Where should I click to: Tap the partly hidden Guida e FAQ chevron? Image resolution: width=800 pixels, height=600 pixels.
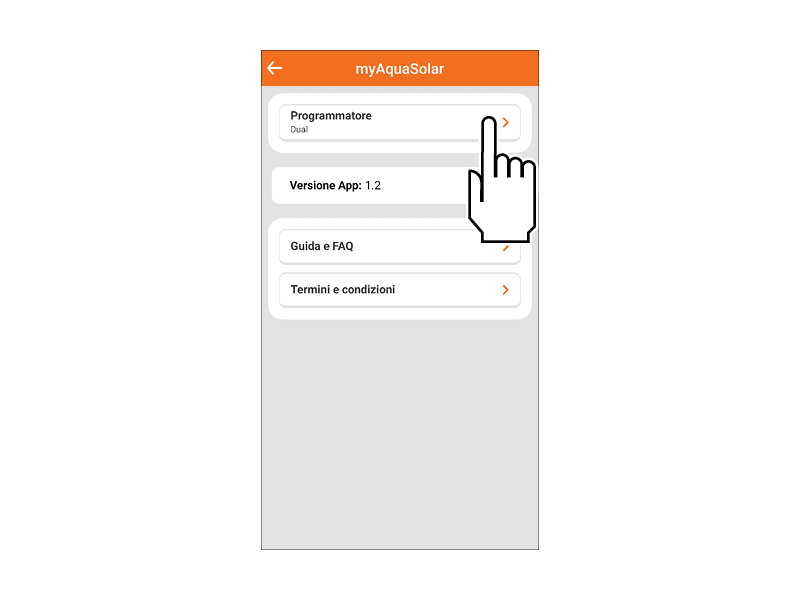506,248
